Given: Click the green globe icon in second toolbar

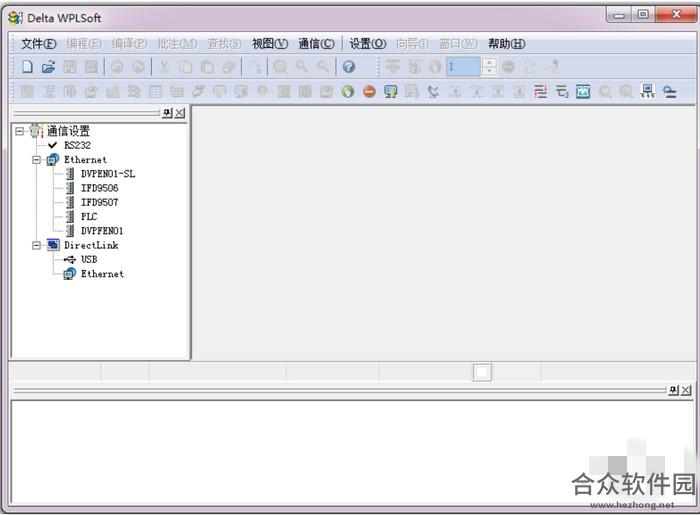Looking at the screenshot, I should point(347,91).
